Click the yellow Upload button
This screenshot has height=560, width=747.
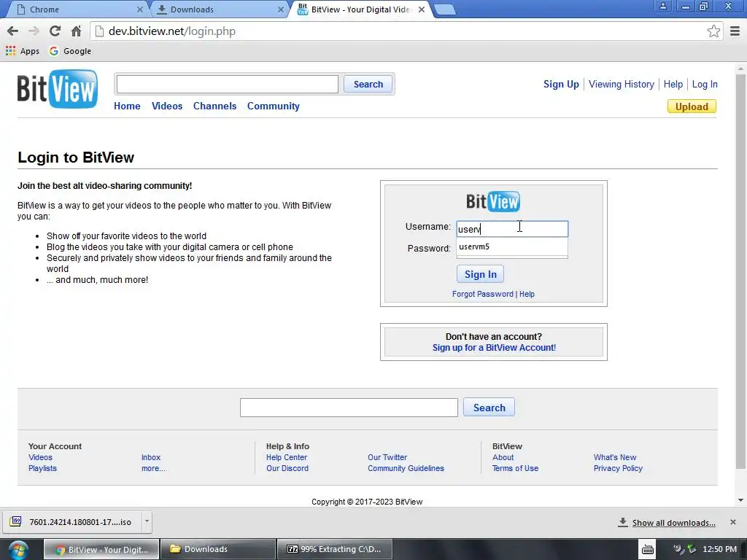pos(692,106)
